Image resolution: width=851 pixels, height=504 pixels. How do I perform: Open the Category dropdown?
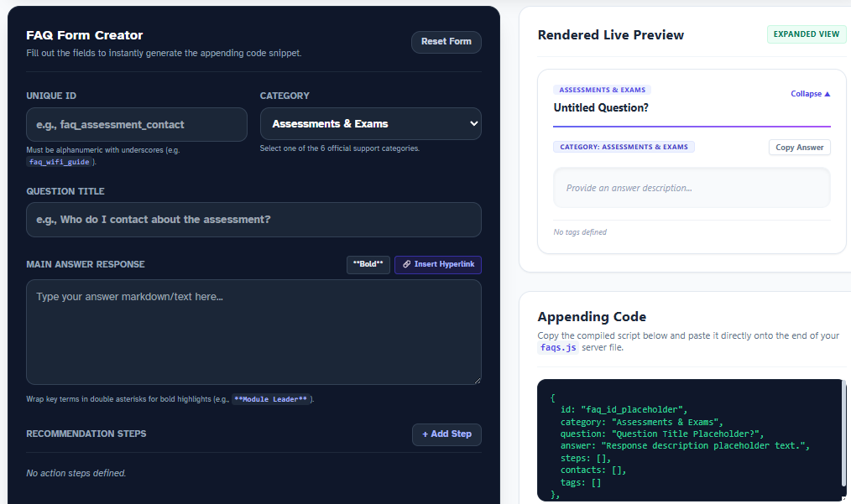(x=371, y=124)
